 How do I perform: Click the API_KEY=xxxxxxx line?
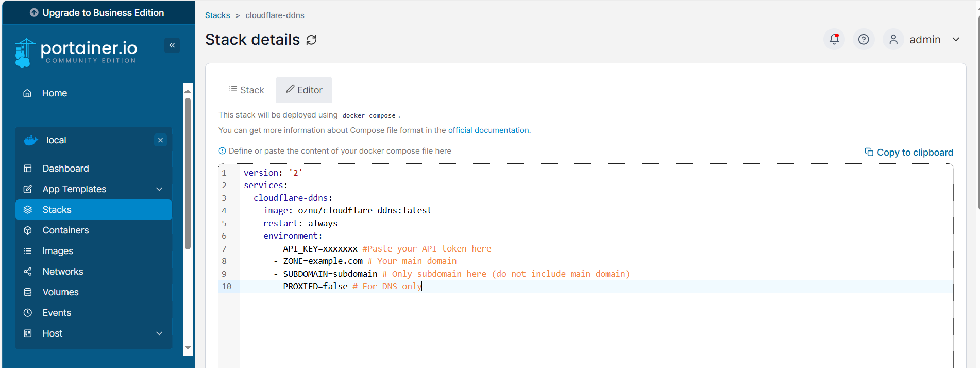[x=382, y=248]
